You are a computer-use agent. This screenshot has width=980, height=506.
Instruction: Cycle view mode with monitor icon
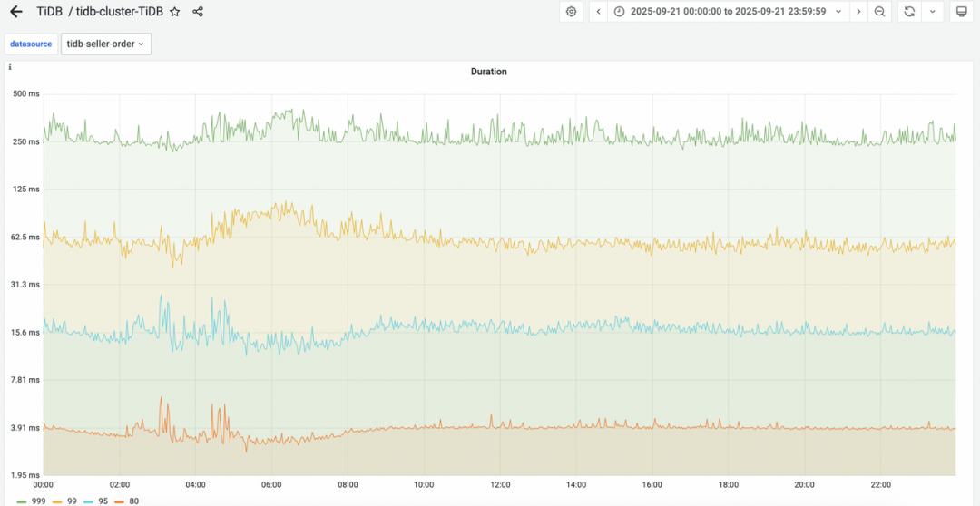pos(961,12)
